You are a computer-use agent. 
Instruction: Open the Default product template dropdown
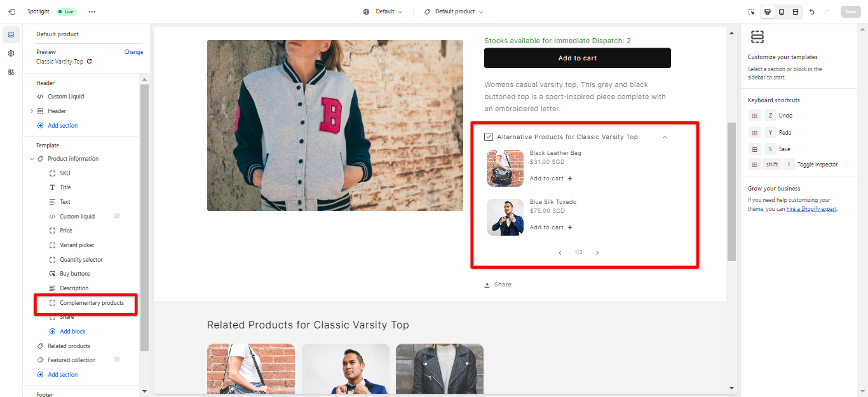[454, 11]
